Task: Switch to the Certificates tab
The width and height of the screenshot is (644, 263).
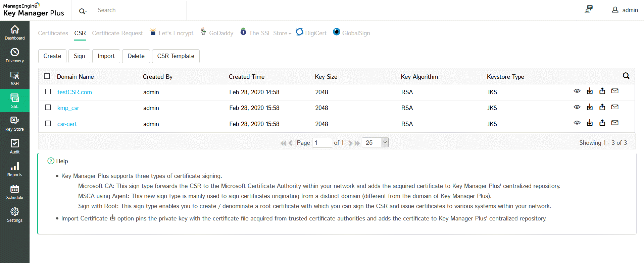Action: (53, 33)
